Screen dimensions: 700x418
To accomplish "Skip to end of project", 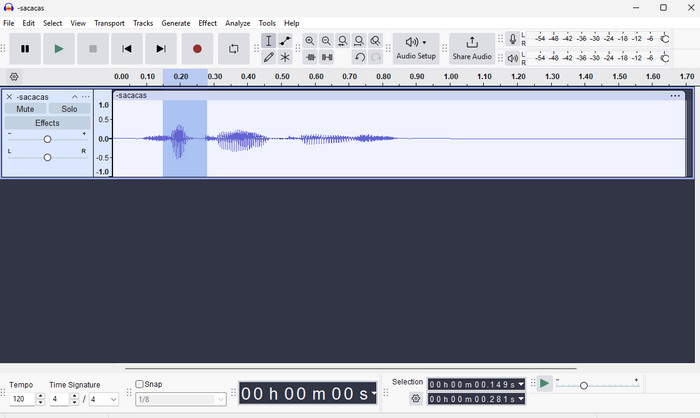I will pos(161,49).
